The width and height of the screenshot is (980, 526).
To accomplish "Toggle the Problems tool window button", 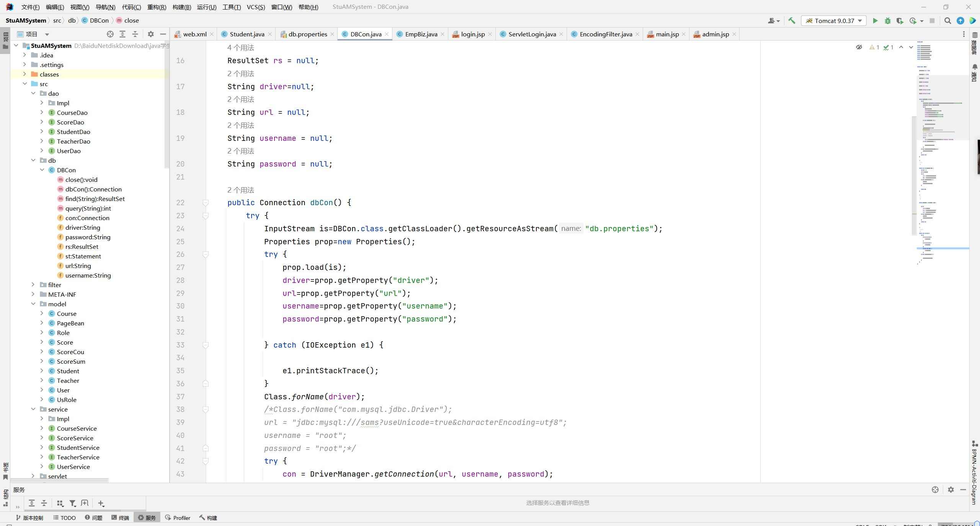I will point(93,518).
